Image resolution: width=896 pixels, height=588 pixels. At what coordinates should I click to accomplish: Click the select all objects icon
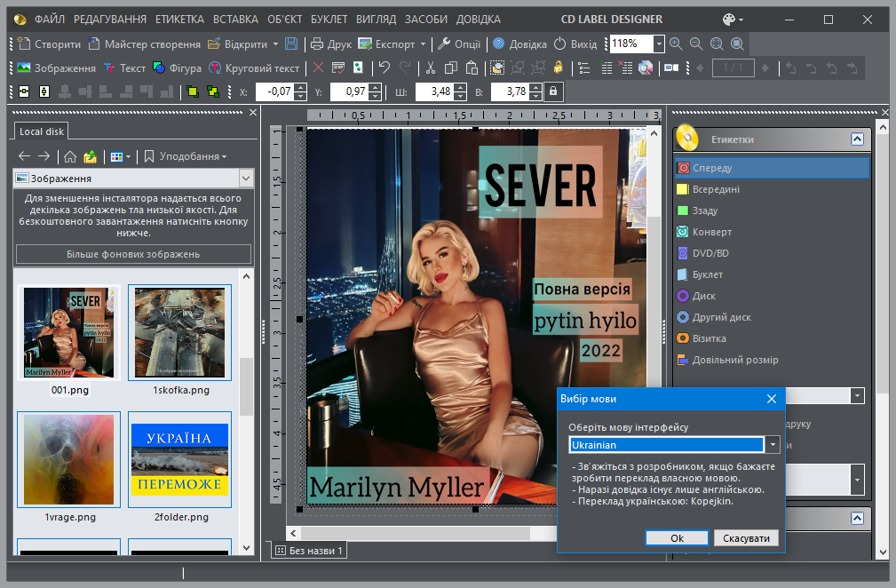click(x=497, y=68)
